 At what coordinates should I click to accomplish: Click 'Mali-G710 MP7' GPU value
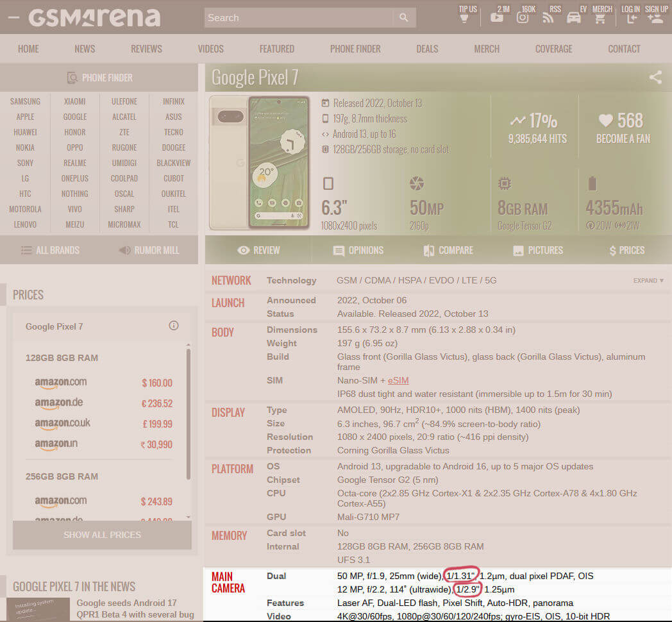(368, 517)
